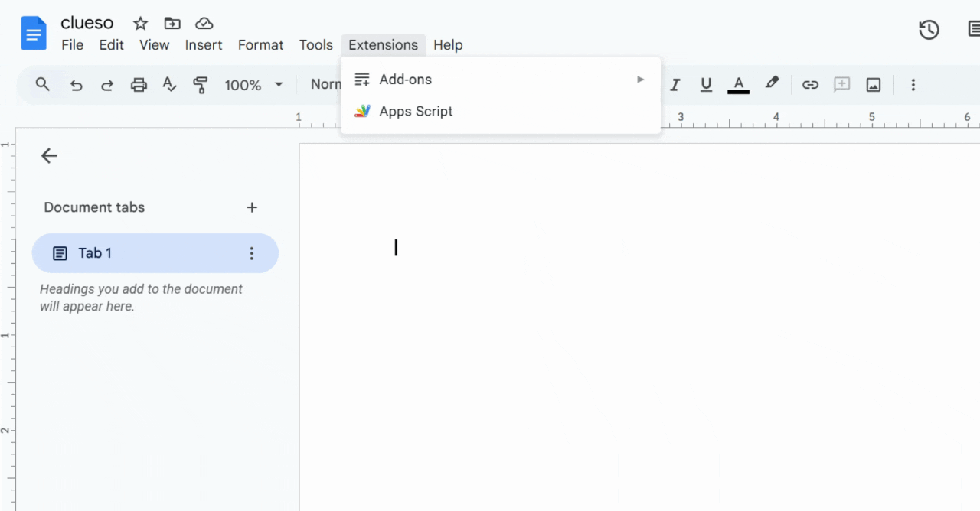Close the document tabs panel with back arrow
This screenshot has width=980, height=511.
[49, 156]
